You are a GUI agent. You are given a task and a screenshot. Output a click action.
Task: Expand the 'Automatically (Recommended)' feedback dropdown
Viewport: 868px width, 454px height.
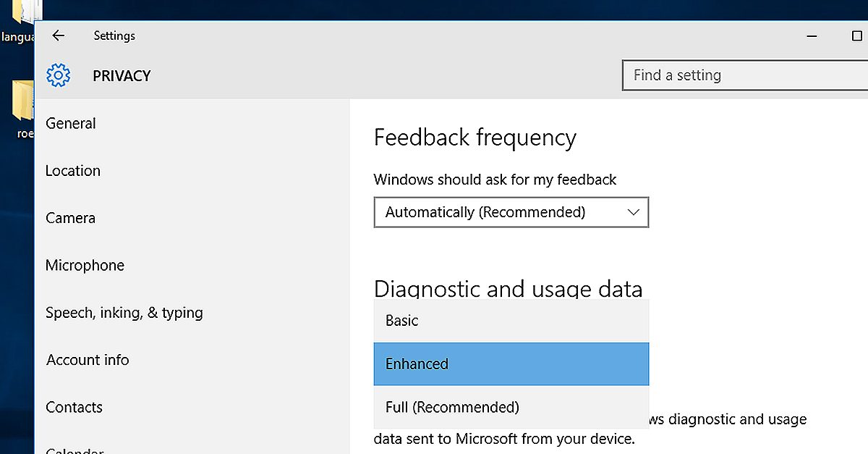point(511,213)
